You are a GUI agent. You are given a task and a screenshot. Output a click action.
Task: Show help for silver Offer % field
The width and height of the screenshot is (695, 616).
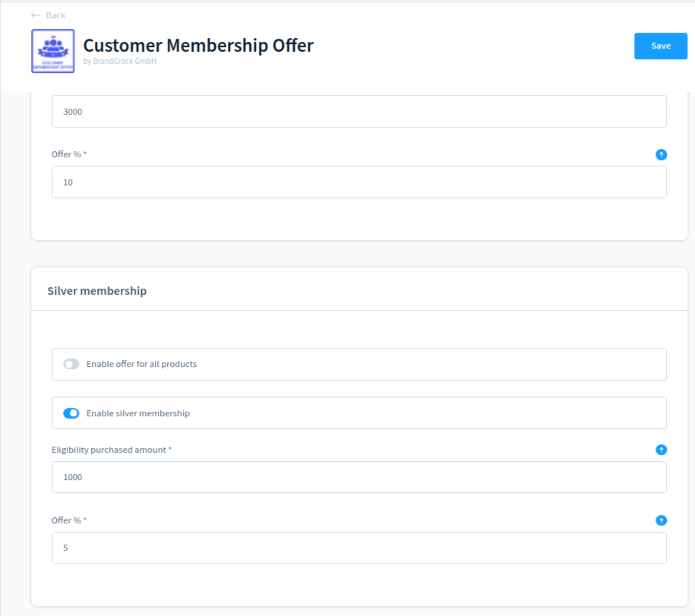(x=661, y=521)
